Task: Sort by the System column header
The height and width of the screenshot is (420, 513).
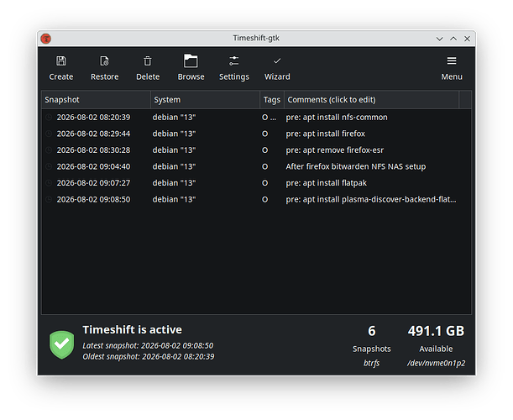Action: coord(205,99)
